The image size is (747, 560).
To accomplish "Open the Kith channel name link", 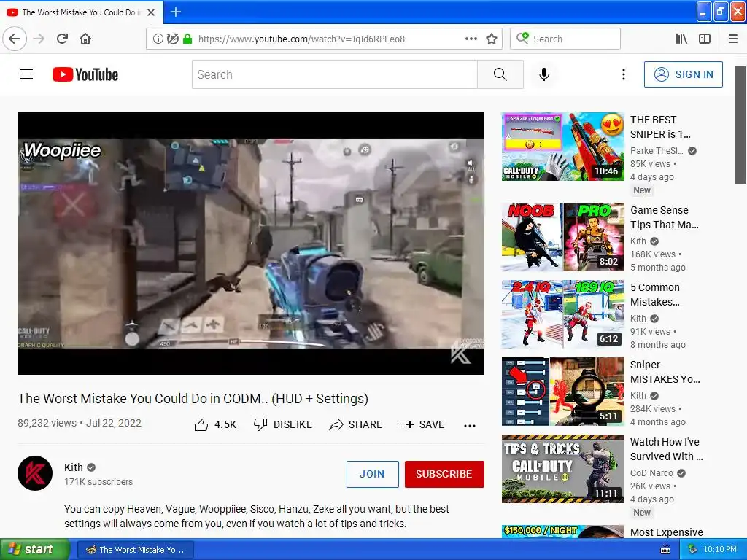I will [x=74, y=467].
